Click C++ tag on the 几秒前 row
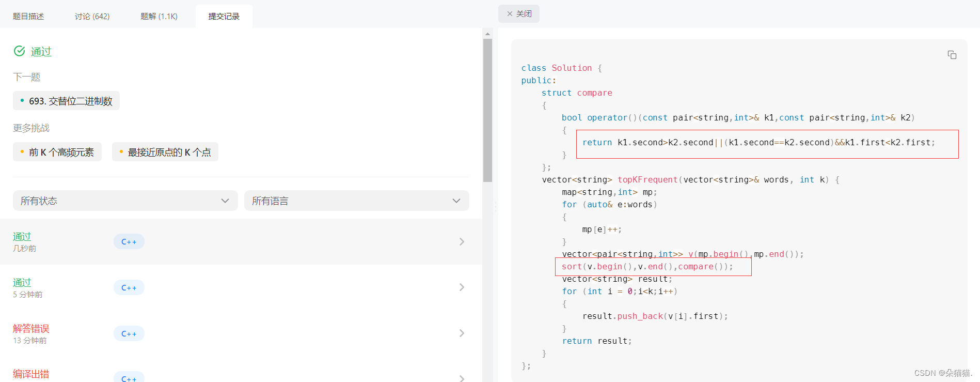 (x=129, y=241)
